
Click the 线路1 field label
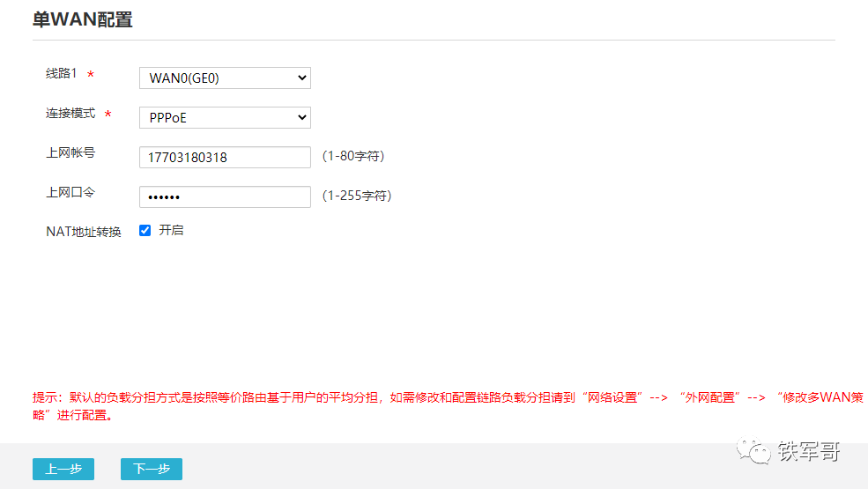pos(62,74)
